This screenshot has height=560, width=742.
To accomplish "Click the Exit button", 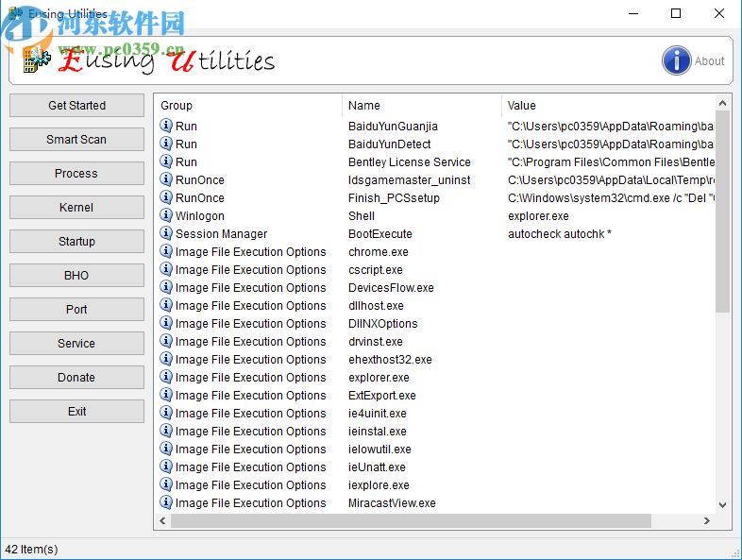I will [76, 412].
